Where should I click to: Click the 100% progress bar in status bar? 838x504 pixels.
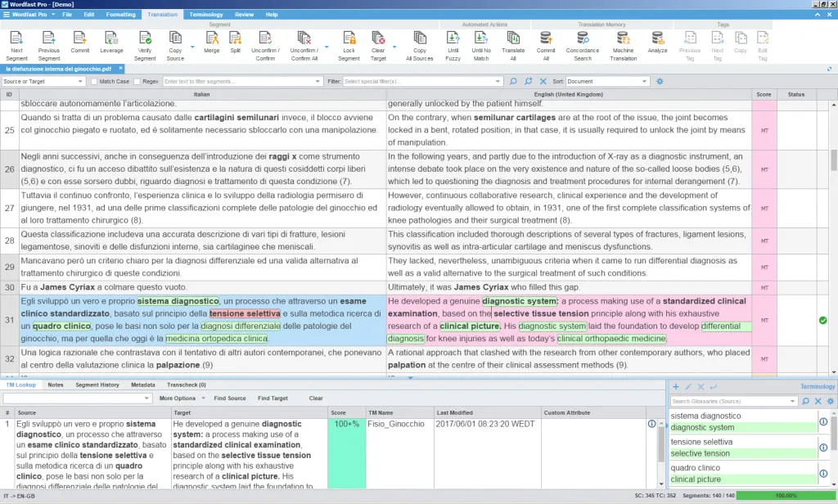click(786, 496)
